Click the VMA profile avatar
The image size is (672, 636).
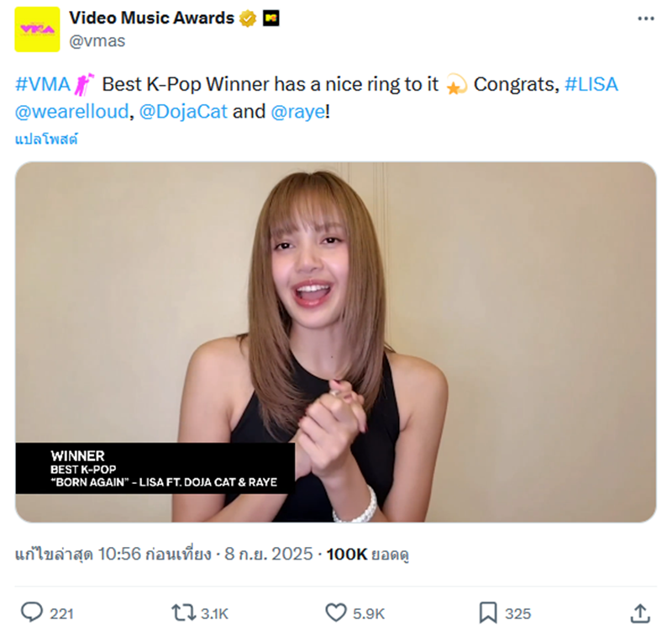tap(37, 29)
